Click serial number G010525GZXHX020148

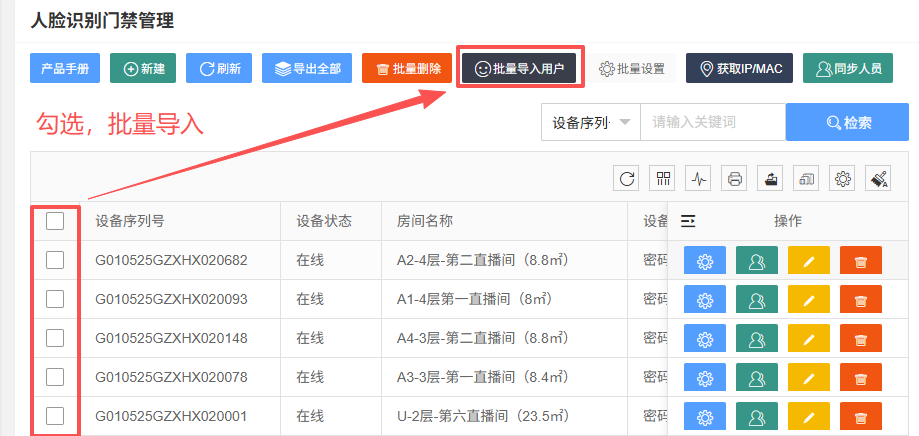[x=171, y=338]
